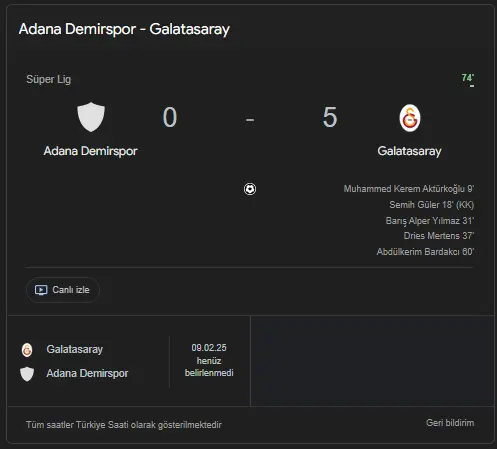Screen dimensions: 497x449
Task: Click the small Adana Demirspor shield in upcoming match
Action: tap(27, 374)
